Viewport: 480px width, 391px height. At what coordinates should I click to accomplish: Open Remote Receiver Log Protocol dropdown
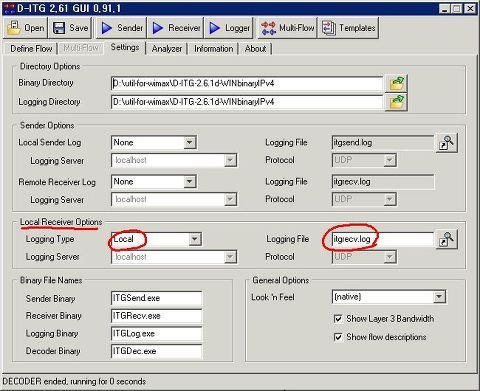pos(389,199)
